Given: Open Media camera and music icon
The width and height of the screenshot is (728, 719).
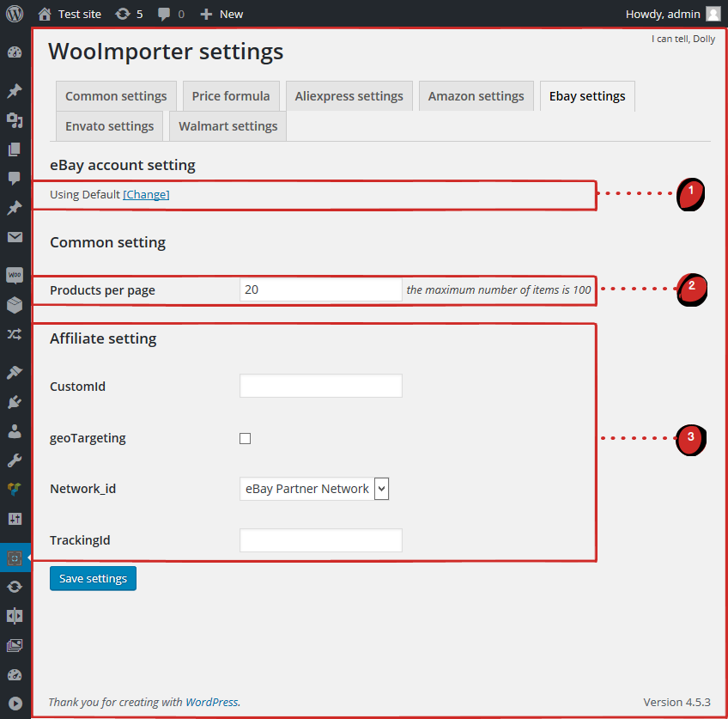Looking at the screenshot, I should (x=15, y=120).
